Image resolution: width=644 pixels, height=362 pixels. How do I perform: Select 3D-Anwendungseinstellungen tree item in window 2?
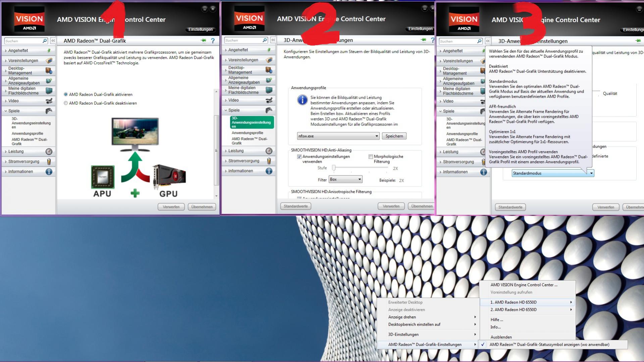coord(252,122)
